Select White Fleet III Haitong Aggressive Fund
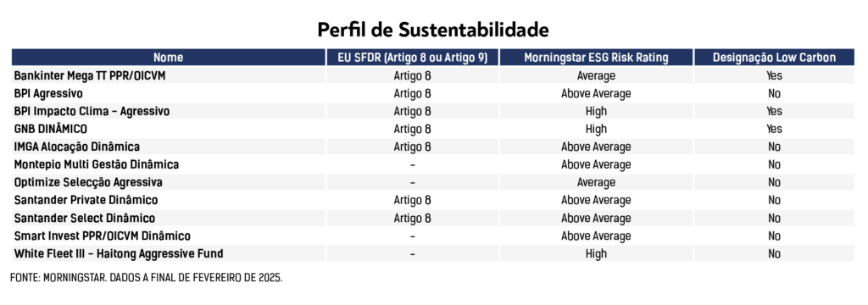This screenshot has width=868, height=305. click(x=119, y=253)
